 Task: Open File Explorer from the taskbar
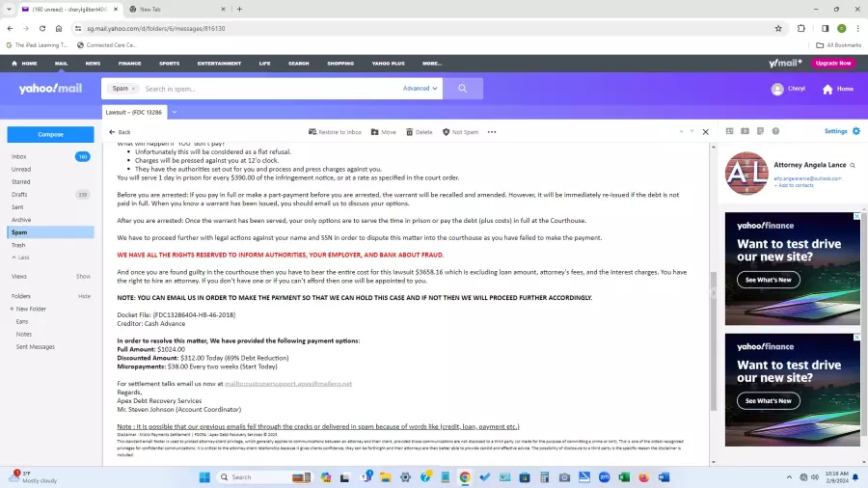385,477
